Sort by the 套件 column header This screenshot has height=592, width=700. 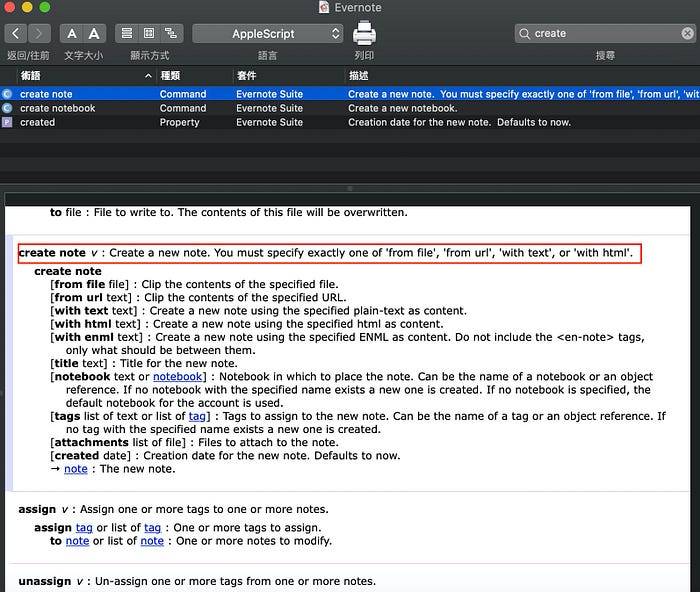(x=288, y=76)
